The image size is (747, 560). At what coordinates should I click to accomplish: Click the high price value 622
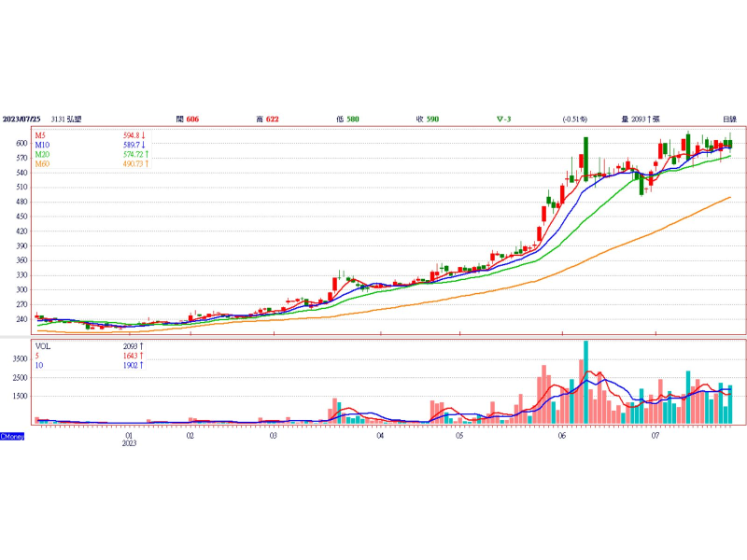[x=272, y=119]
